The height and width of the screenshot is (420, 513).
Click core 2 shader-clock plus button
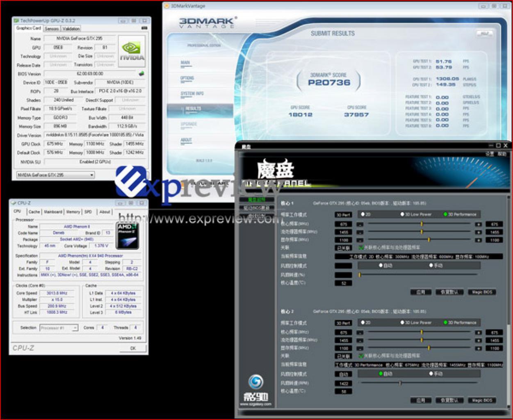(478, 340)
